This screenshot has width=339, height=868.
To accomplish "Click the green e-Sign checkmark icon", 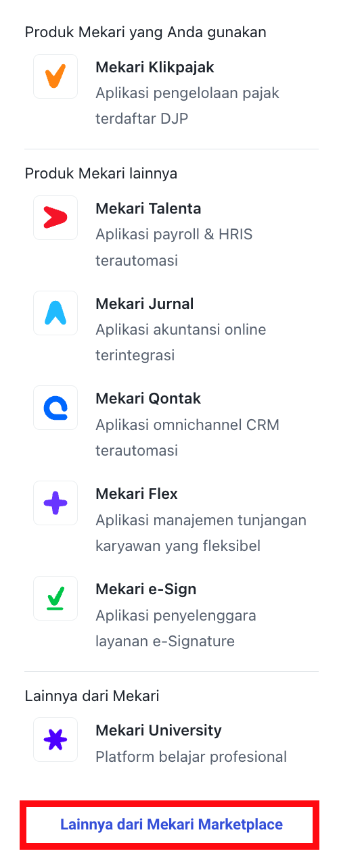I will [x=55, y=599].
